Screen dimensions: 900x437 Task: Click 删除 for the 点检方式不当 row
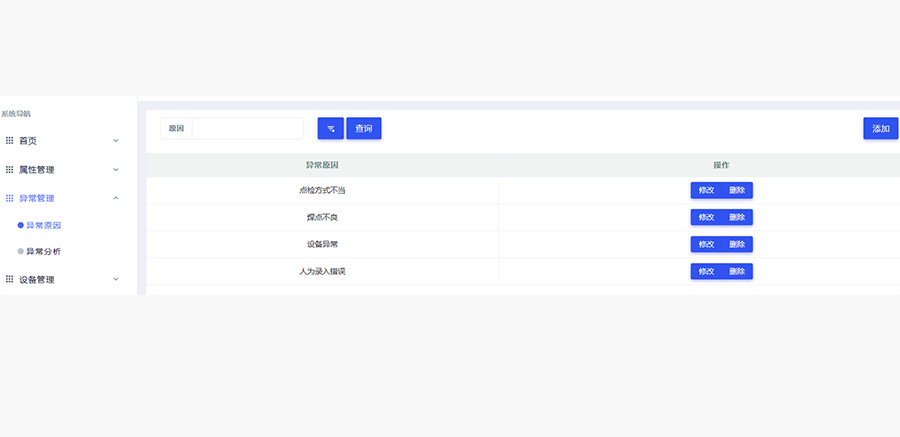737,190
